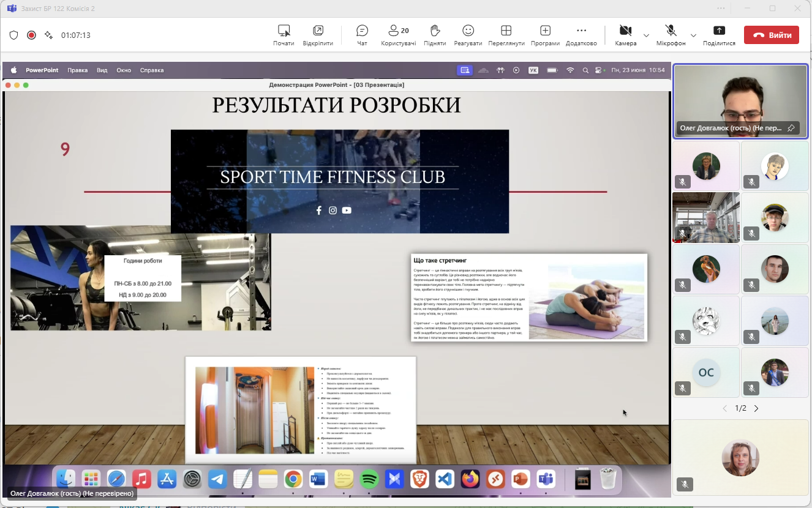This screenshot has height=508, width=812.
Task: Expand microphone options dropdown arrow
Action: point(693,35)
